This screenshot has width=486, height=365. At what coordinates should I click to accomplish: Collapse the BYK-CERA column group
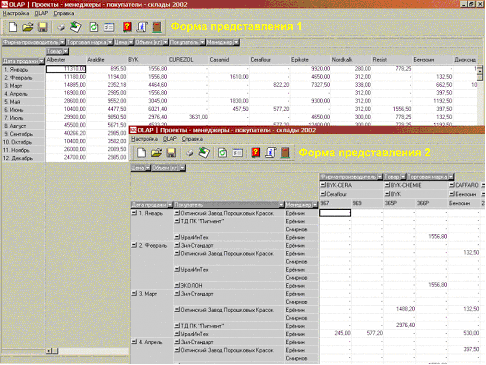coord(323,185)
